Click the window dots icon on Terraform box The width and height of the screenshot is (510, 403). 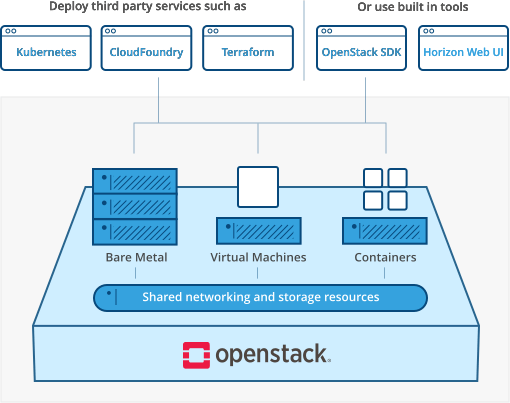(213, 31)
